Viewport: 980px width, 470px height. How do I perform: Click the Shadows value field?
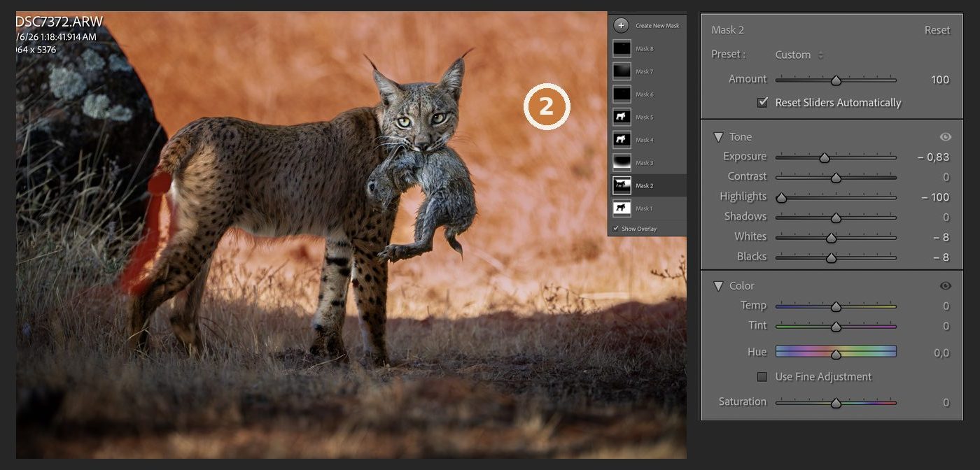(x=946, y=217)
